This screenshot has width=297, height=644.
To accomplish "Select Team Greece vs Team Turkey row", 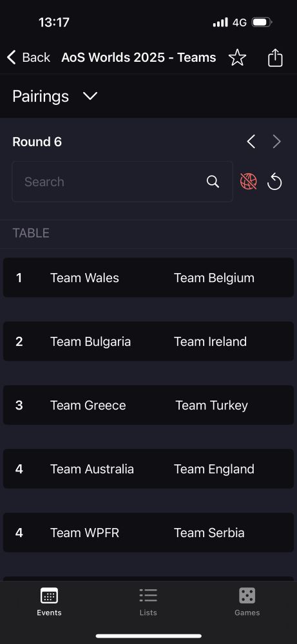I will (x=148, y=405).
